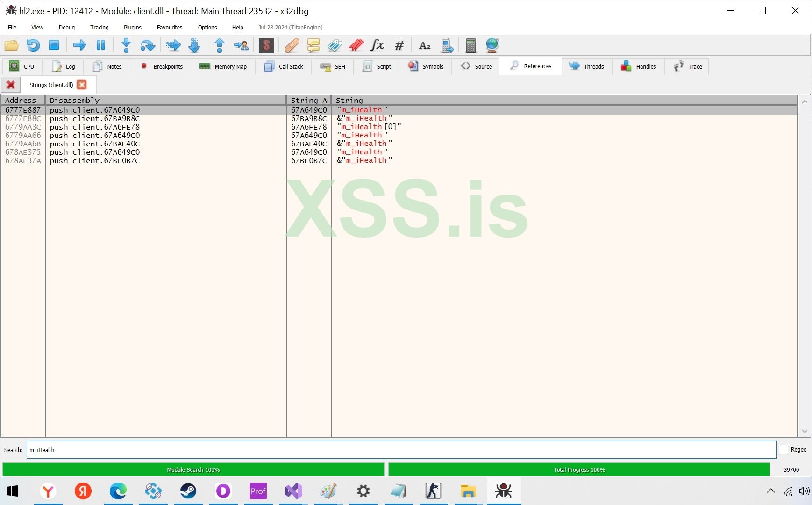Switch to the Call Stack tab
The height and width of the screenshot is (505, 812).
pyautogui.click(x=284, y=66)
